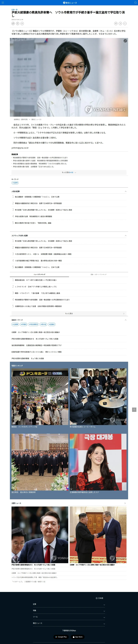Select the #熱中症 keyword tag

pos(43,324)
